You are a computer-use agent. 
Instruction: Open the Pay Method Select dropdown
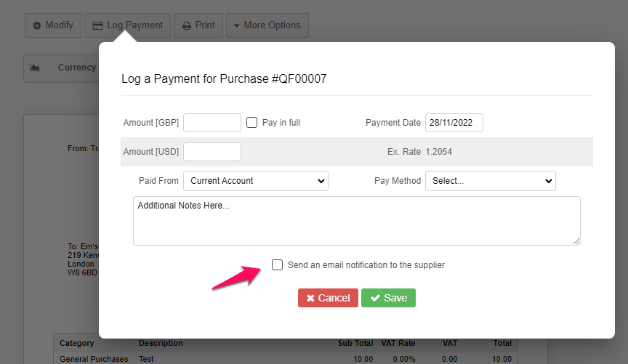[490, 181]
